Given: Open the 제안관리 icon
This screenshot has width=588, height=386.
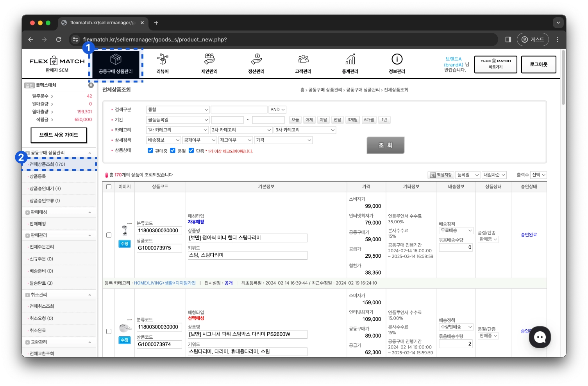Looking at the screenshot, I should (x=209, y=59).
